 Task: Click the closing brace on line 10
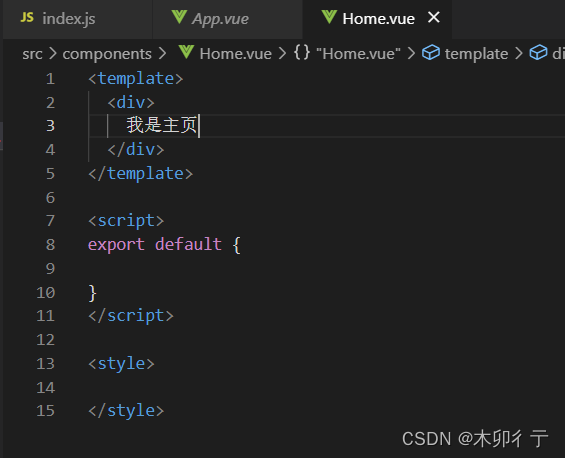click(93, 293)
